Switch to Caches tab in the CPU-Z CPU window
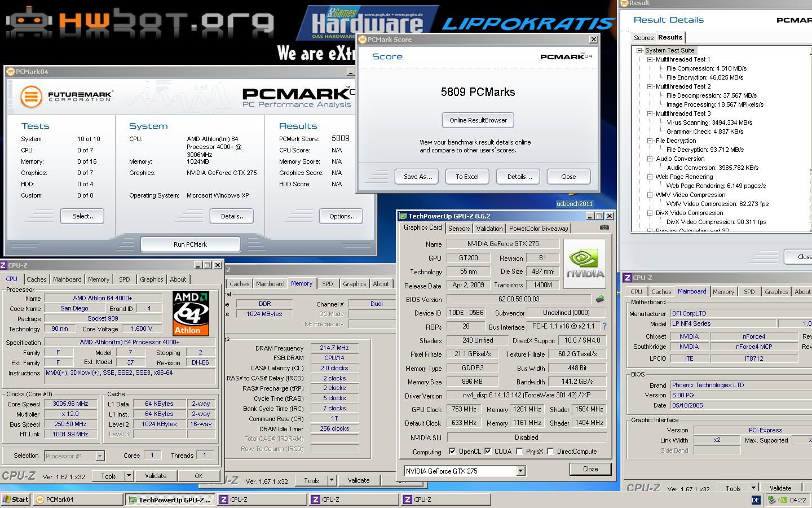 pyautogui.click(x=37, y=279)
